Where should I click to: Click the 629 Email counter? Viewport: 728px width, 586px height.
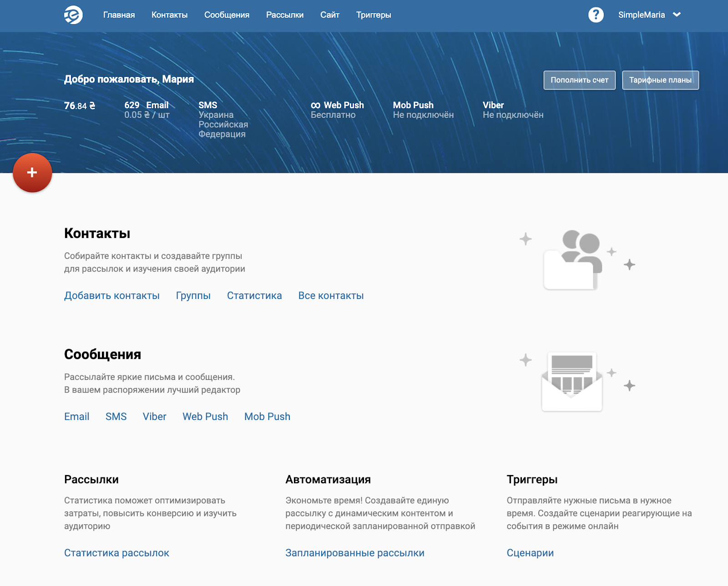[147, 105]
